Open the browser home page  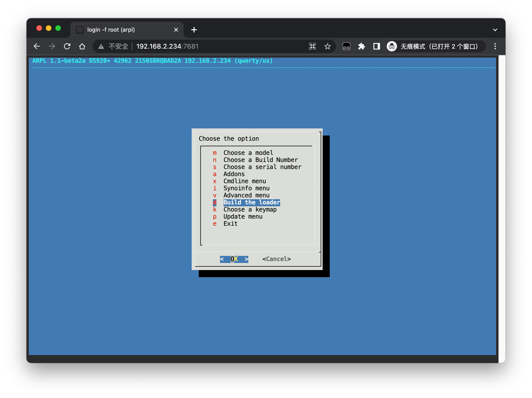point(82,46)
